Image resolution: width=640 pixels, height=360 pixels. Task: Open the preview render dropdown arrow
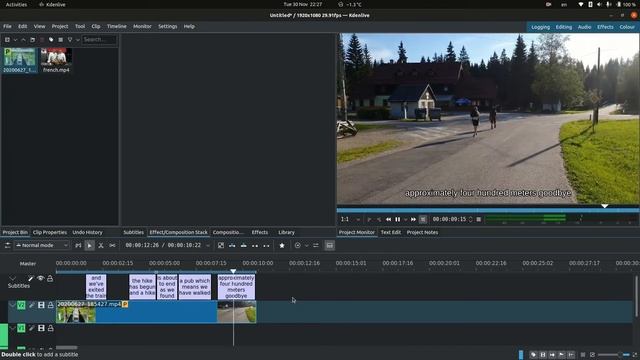(x=306, y=245)
